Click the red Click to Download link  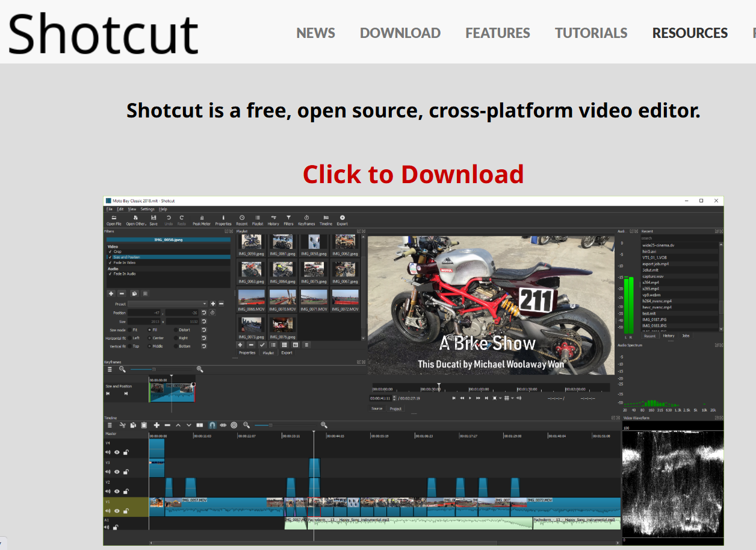pyautogui.click(x=414, y=174)
